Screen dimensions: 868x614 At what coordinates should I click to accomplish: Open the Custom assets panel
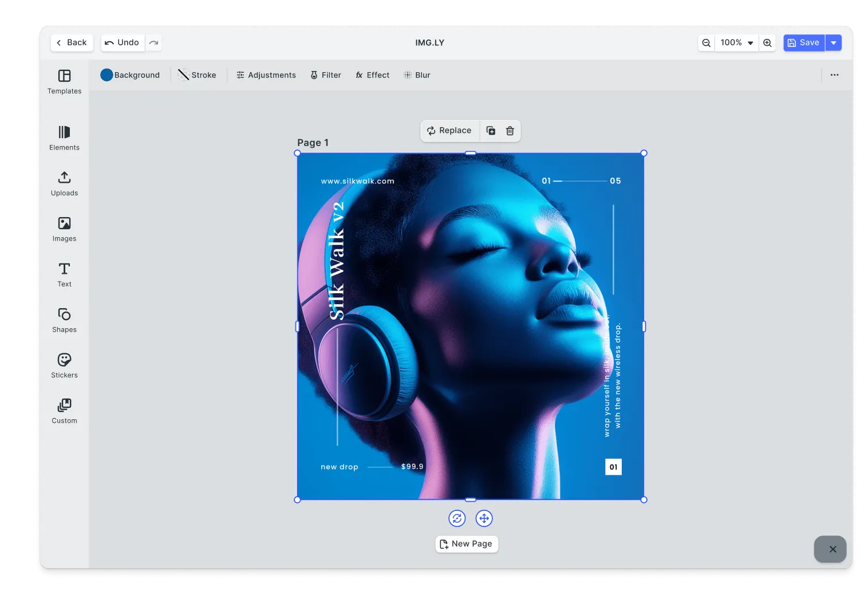click(64, 411)
